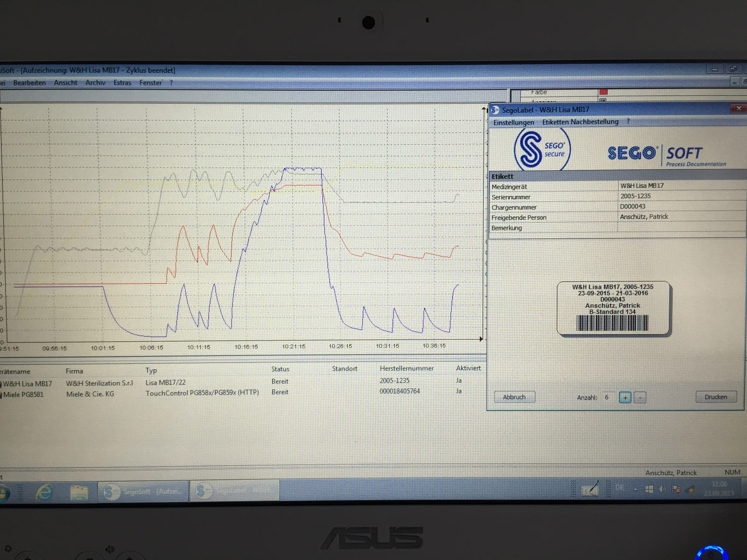This screenshot has width=747, height=560.
Task: Click W&H Sterilization S.r.l company cell
Action: click(100, 383)
